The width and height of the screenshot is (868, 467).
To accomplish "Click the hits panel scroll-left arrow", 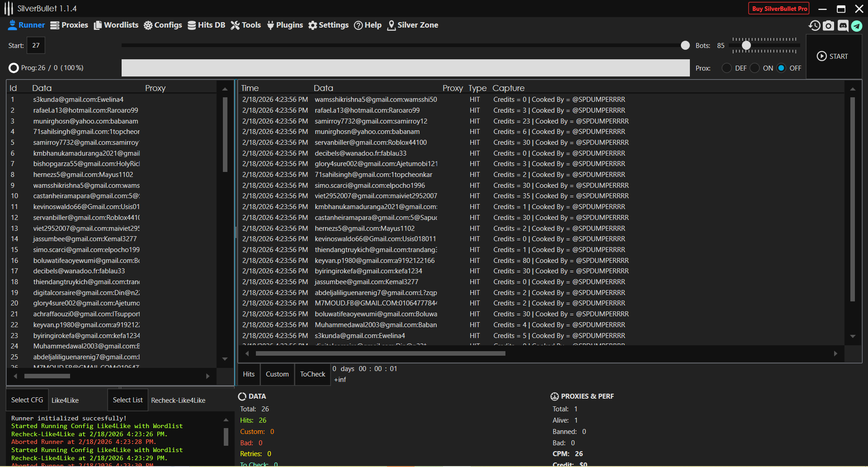I will (x=247, y=353).
